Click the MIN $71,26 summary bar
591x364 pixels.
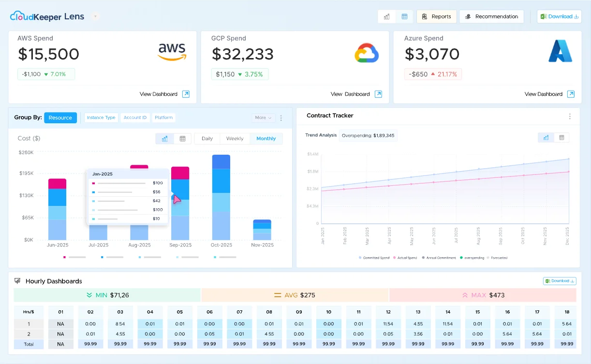point(107,295)
